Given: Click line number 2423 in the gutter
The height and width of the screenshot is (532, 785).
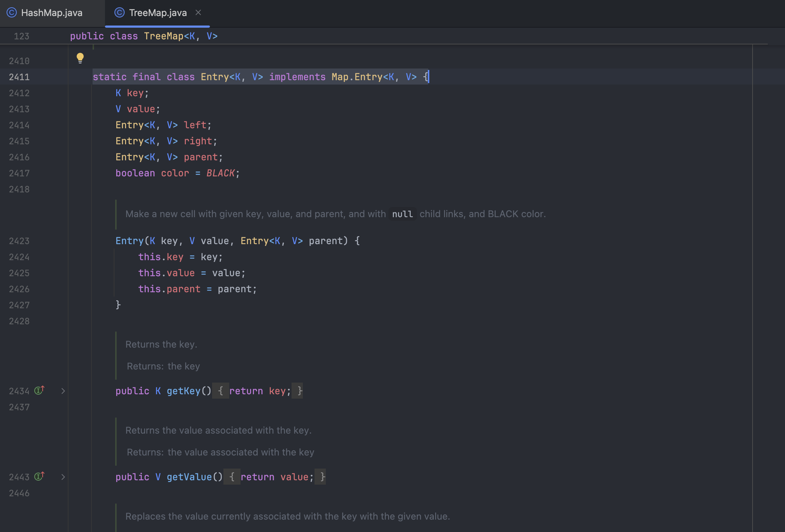Looking at the screenshot, I should (x=19, y=241).
